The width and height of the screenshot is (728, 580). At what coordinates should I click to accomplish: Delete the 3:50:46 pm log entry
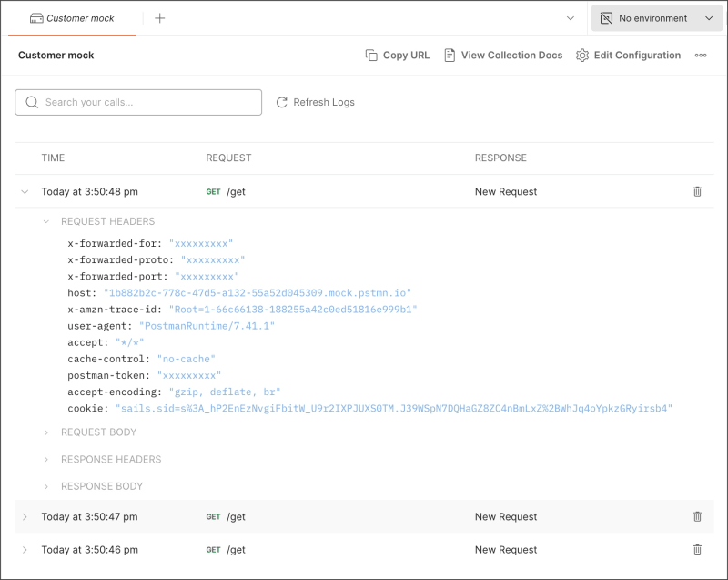pos(697,549)
